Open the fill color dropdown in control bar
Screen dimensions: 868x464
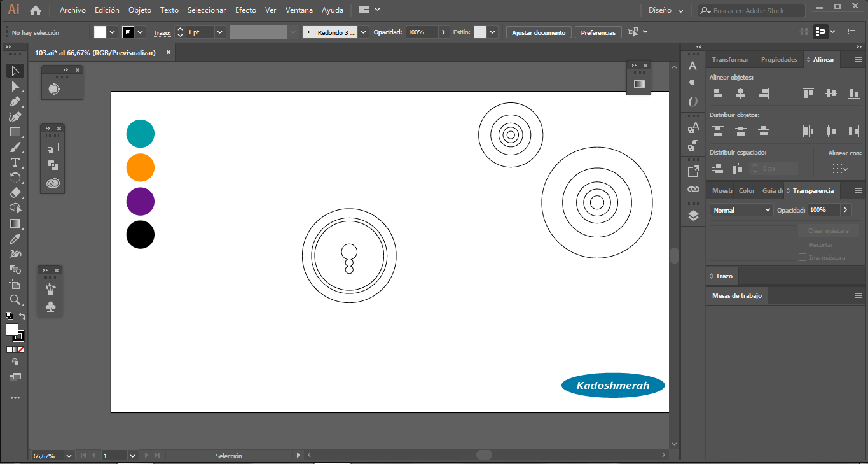(113, 32)
